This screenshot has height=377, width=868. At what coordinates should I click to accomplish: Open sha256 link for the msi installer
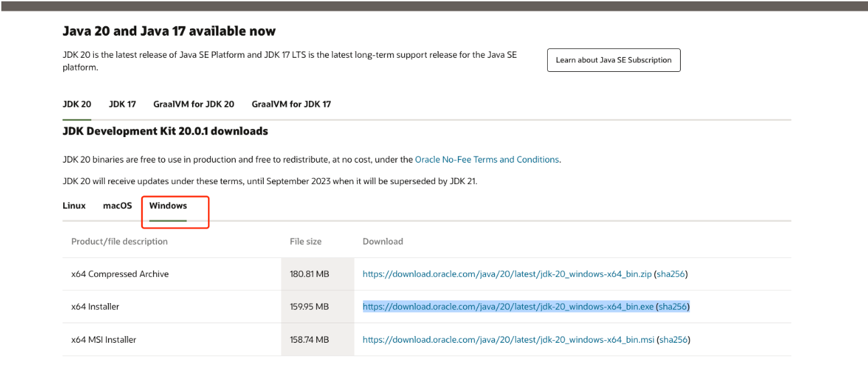tap(673, 339)
